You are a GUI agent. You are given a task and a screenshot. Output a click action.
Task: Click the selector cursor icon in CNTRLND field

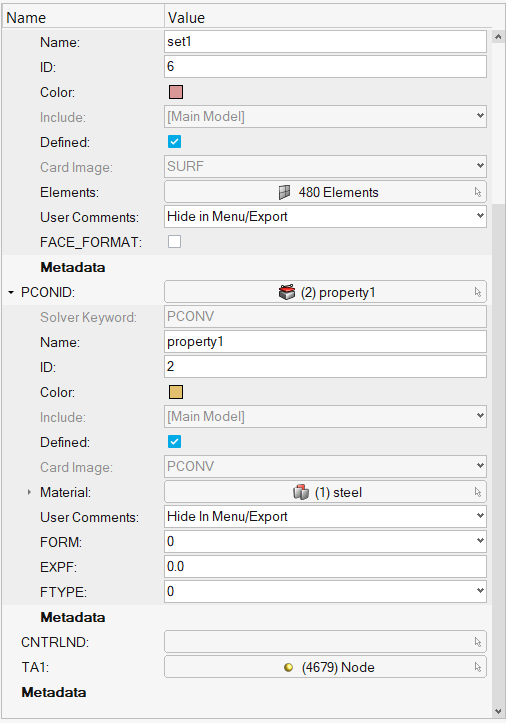(x=478, y=642)
